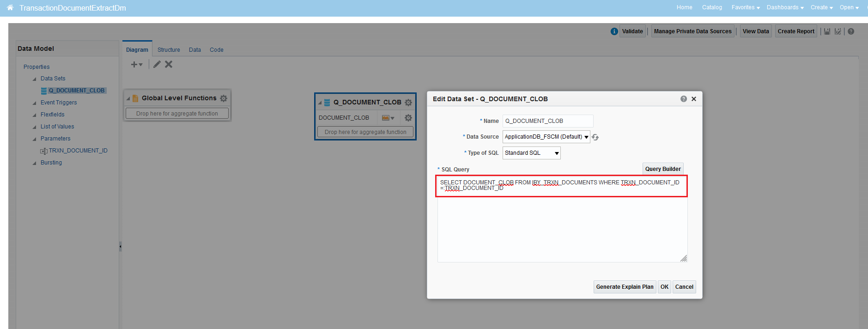
Task: Click the DOCUMENT_CLOB column name in the dataset box
Action: tap(344, 118)
